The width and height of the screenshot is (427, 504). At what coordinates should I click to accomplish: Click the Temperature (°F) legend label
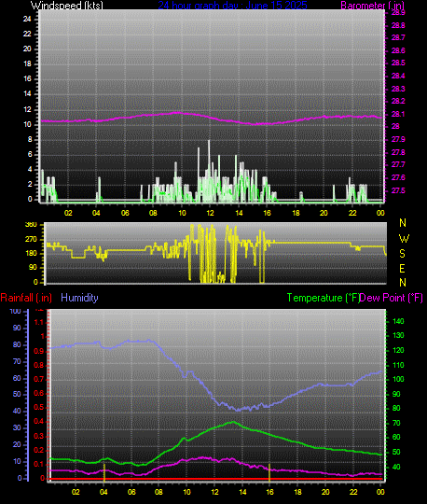pos(324,298)
